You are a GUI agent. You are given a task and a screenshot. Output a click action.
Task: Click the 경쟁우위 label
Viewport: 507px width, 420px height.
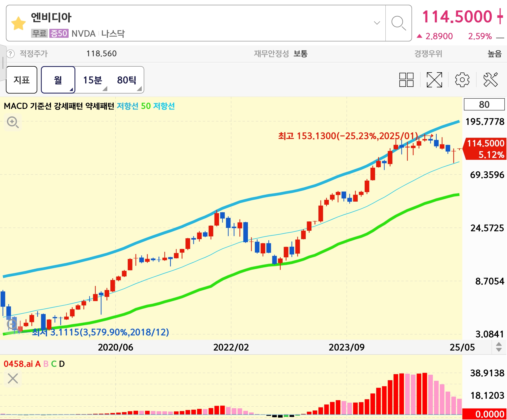pos(428,53)
